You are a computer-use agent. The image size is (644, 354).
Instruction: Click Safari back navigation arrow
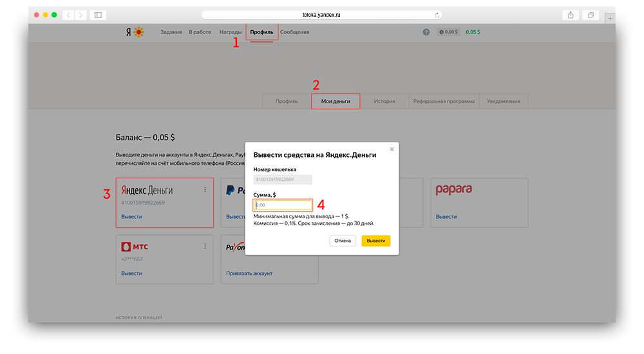click(x=69, y=15)
